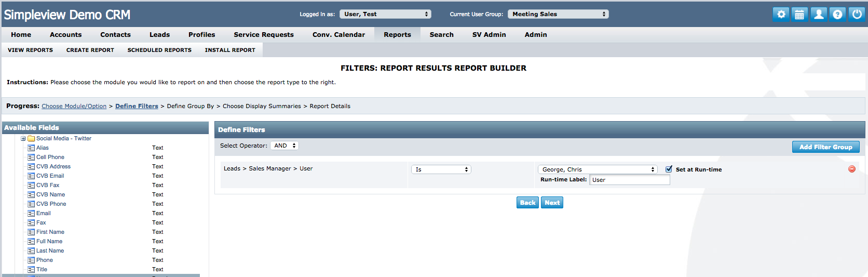Select the Last Name field name

click(x=50, y=251)
